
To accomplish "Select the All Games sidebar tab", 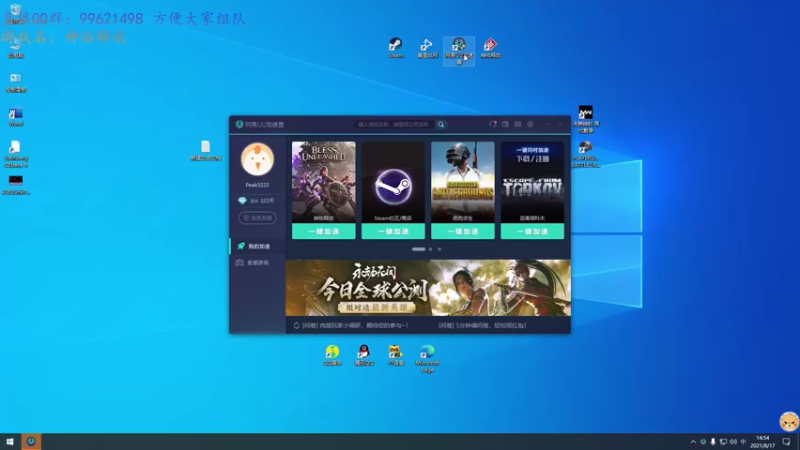I will [258, 262].
